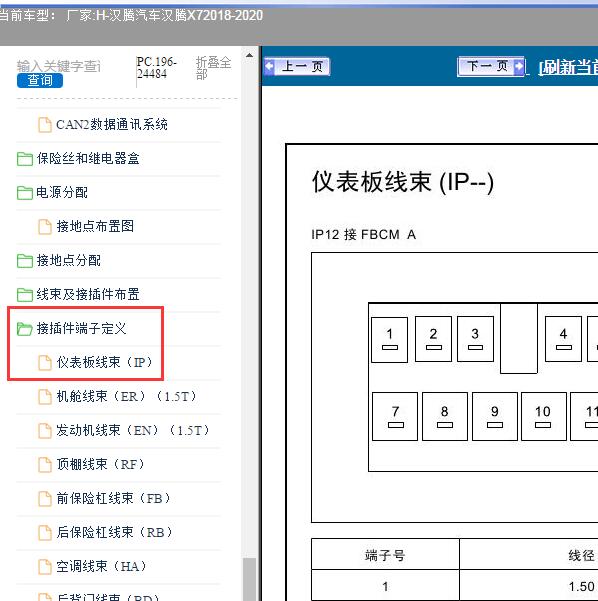
Task: Click the 查询 search button
Action: [x=40, y=80]
